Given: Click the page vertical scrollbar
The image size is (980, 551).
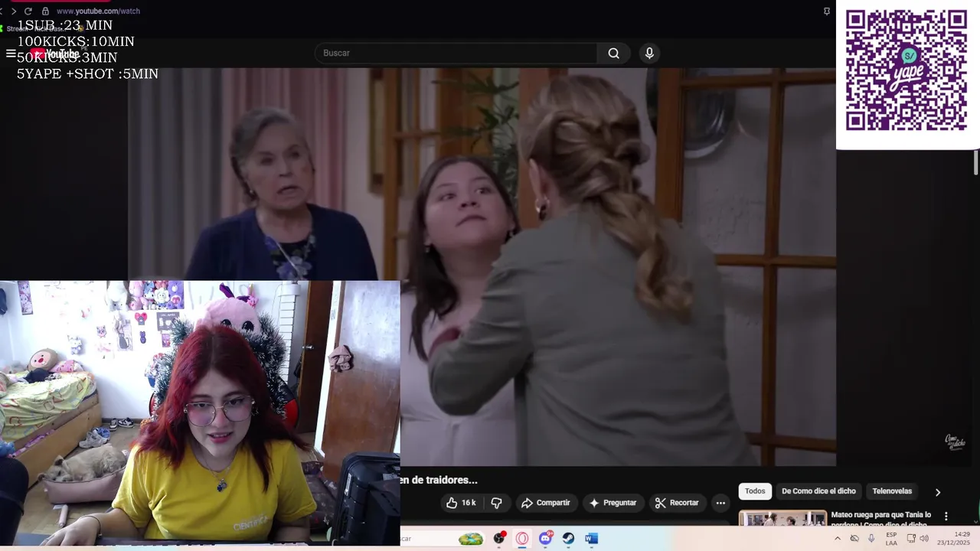Looking at the screenshot, I should tap(976, 162).
